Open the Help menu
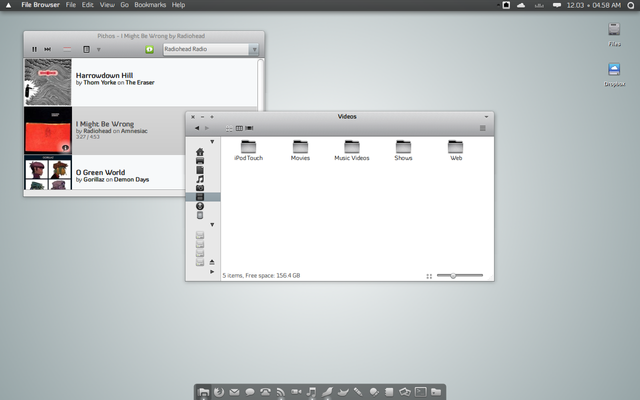 (x=178, y=5)
